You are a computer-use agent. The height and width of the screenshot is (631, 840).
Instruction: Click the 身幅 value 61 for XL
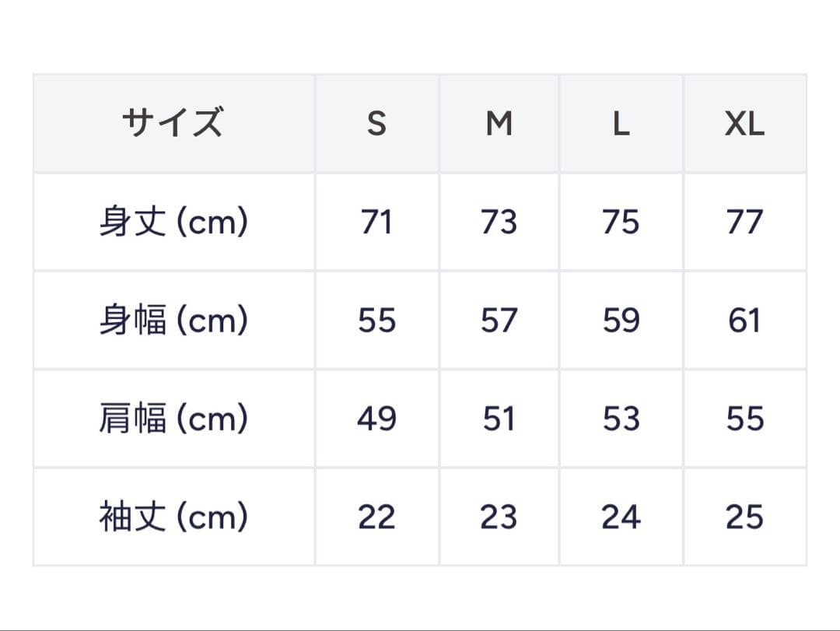pyautogui.click(x=744, y=321)
